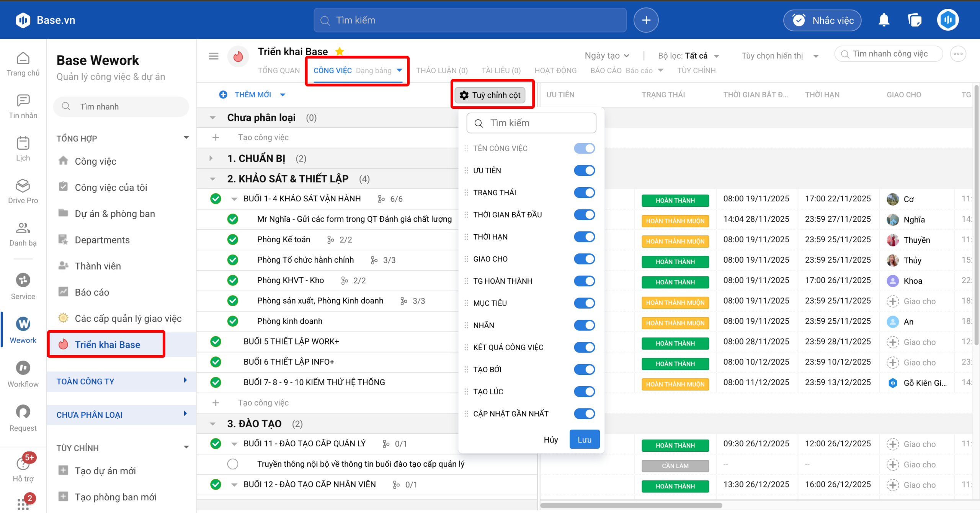Click the Workflow app icon in sidebar

[x=23, y=368]
